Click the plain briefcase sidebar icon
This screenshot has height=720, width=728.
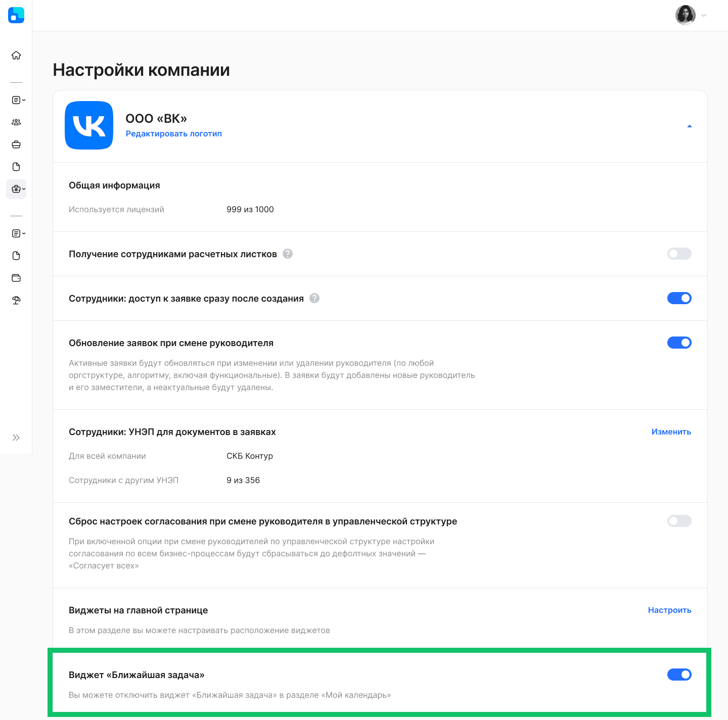pyautogui.click(x=16, y=145)
